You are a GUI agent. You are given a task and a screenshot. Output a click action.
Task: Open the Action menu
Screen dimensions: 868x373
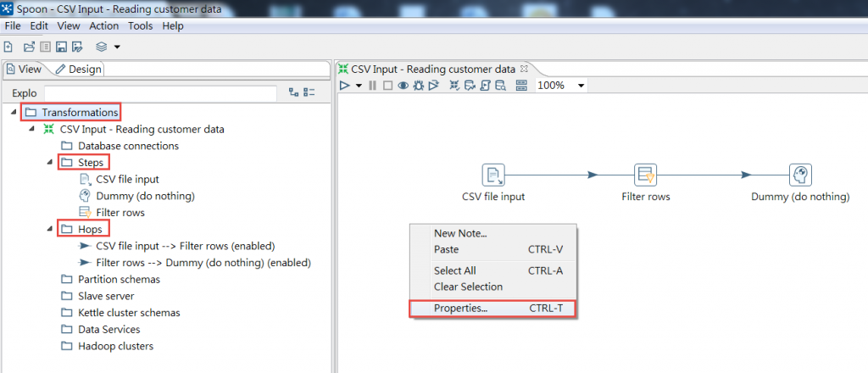(104, 26)
